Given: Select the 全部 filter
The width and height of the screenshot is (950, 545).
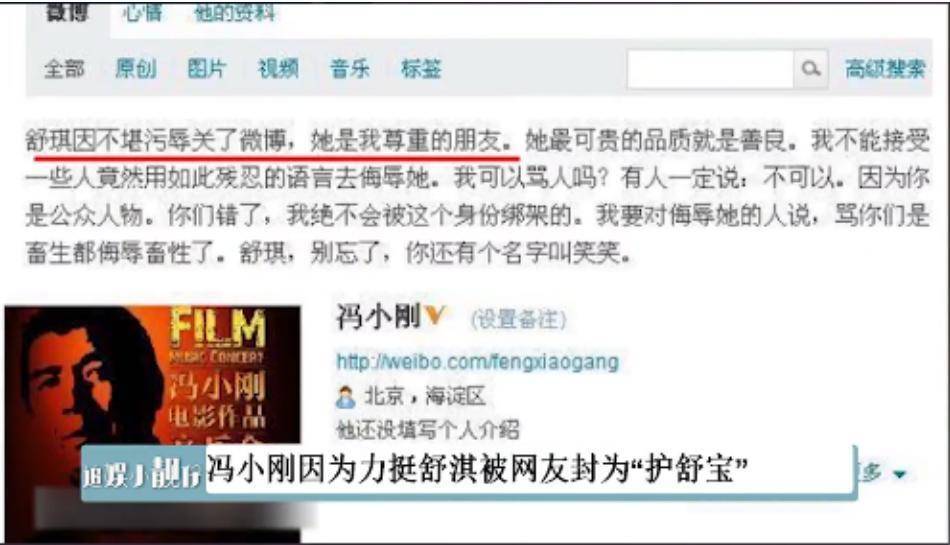Looking at the screenshot, I should (x=65, y=69).
